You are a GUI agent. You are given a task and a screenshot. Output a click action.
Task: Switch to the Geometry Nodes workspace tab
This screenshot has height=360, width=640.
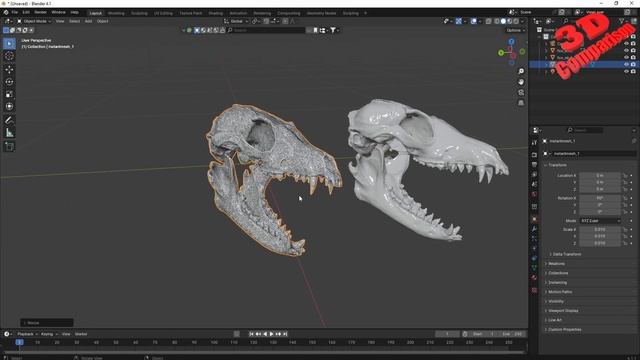pyautogui.click(x=321, y=13)
